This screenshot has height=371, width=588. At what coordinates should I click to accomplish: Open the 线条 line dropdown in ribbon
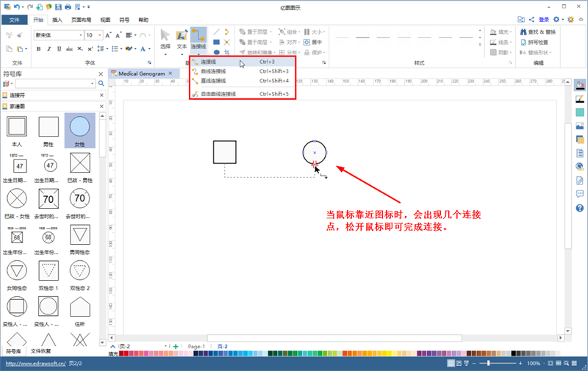tap(501, 43)
